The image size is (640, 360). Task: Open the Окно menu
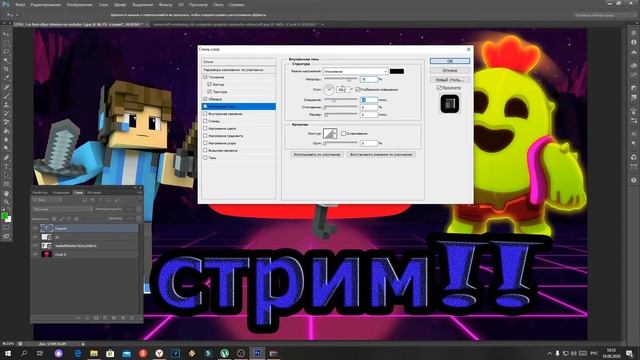pos(218,4)
